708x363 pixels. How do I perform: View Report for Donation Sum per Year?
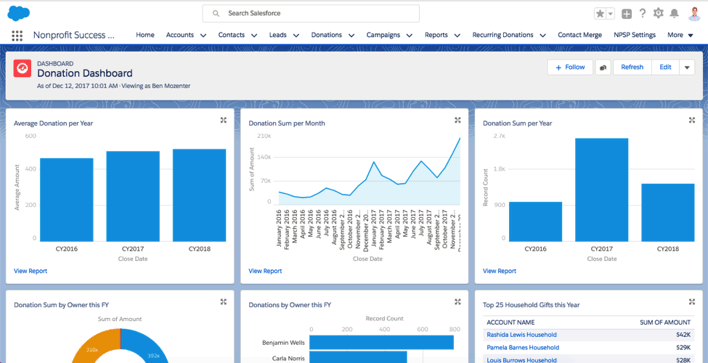[x=499, y=271]
